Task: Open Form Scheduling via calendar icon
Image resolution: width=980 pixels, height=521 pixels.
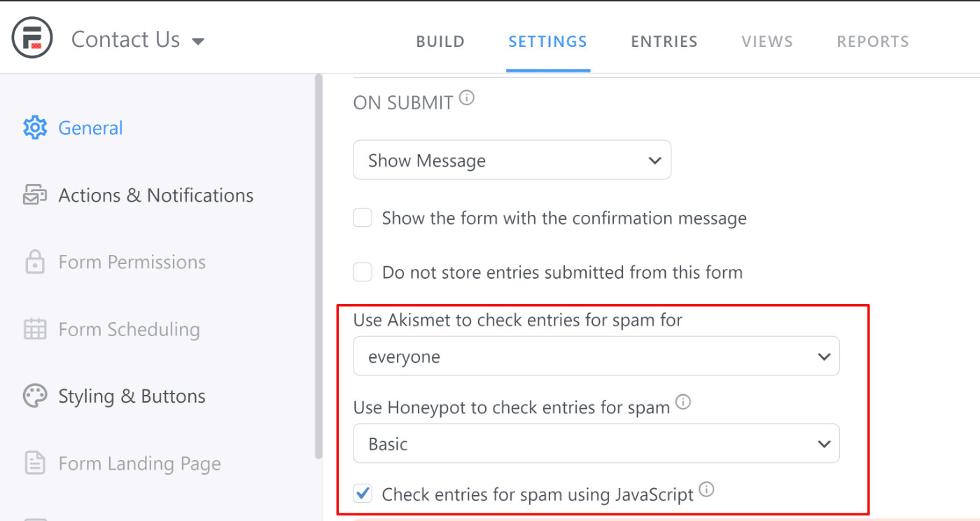Action: [x=34, y=328]
